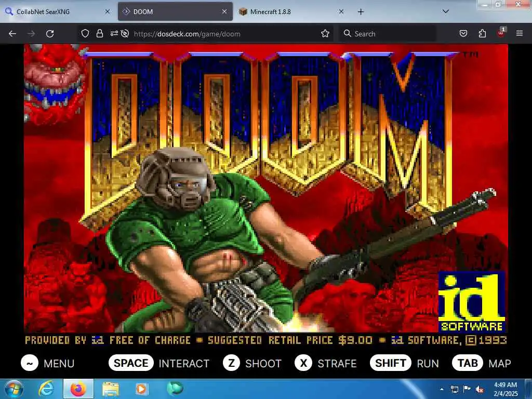
Task: Click the Z shoot key button
Action: (231, 363)
